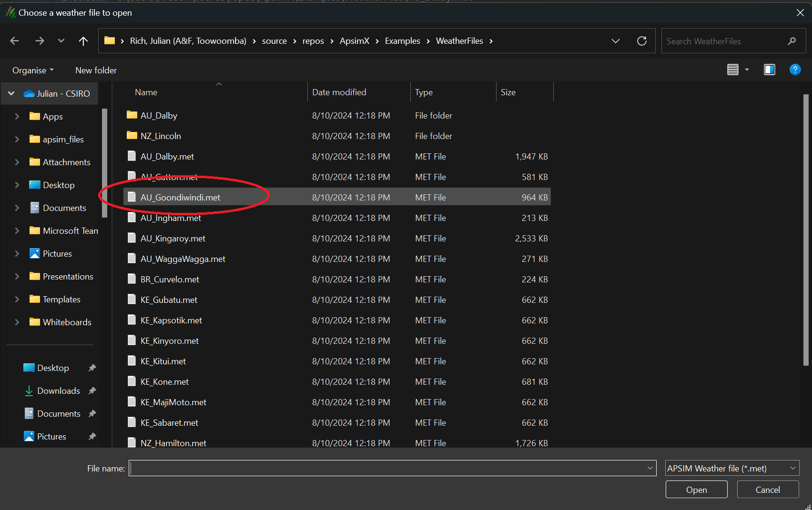Go back using the left arrow button
The width and height of the screenshot is (812, 510).
(14, 41)
